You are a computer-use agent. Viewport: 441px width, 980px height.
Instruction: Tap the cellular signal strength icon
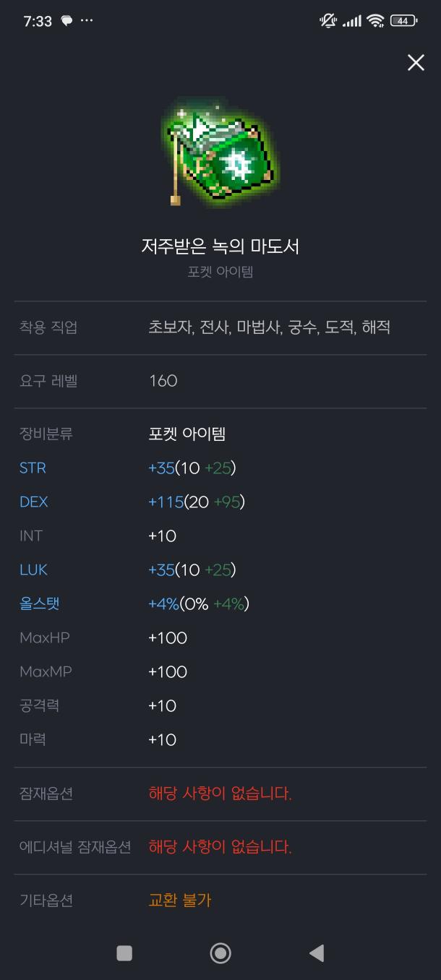tap(351, 22)
